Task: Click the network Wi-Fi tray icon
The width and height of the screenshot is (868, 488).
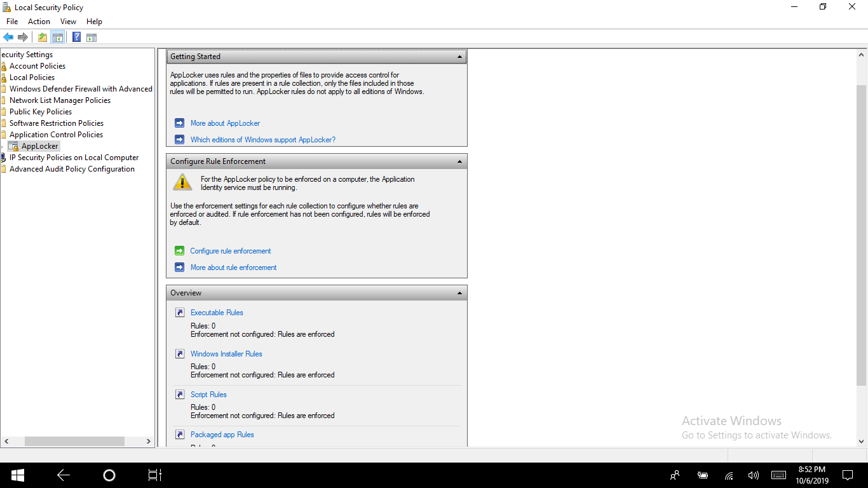Action: pos(729,475)
